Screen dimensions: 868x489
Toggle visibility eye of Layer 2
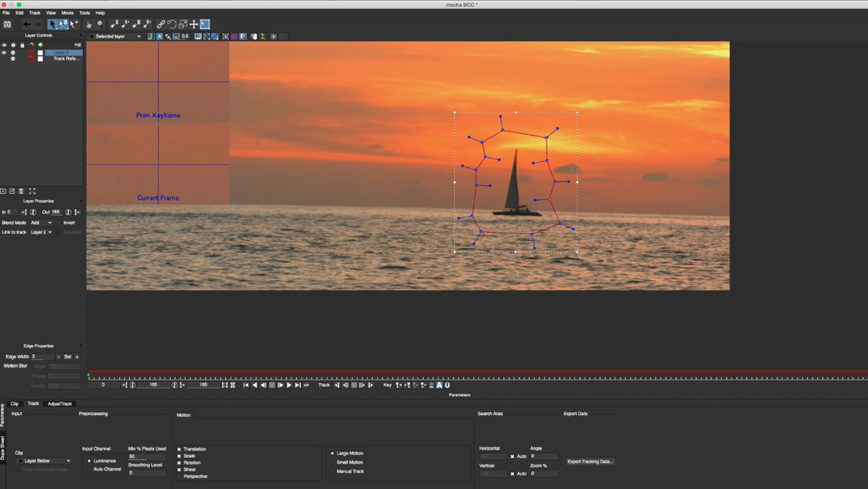[x=4, y=53]
